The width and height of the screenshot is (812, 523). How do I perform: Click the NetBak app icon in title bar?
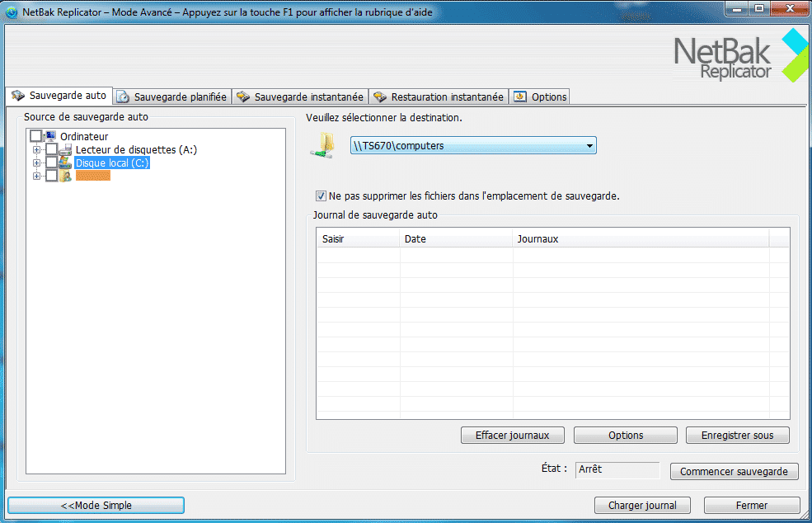(11, 12)
